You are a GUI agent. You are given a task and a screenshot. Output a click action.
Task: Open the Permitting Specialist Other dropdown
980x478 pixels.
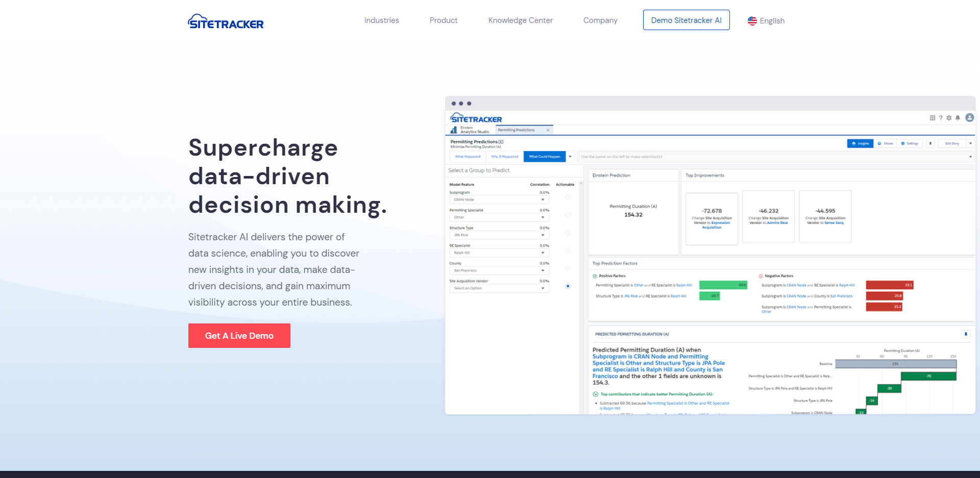point(499,217)
